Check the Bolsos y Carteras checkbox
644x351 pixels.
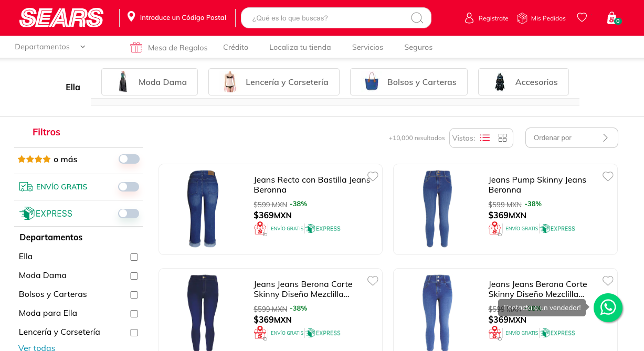pos(134,295)
